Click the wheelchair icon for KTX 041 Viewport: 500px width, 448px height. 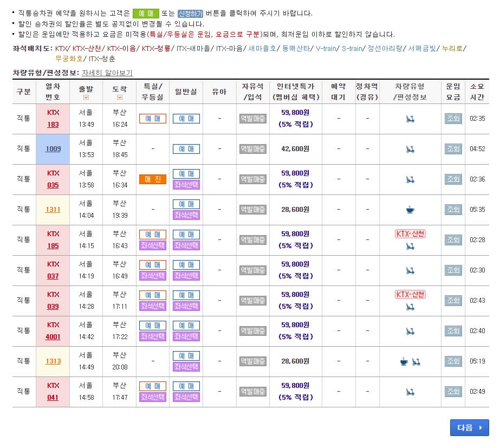410,391
